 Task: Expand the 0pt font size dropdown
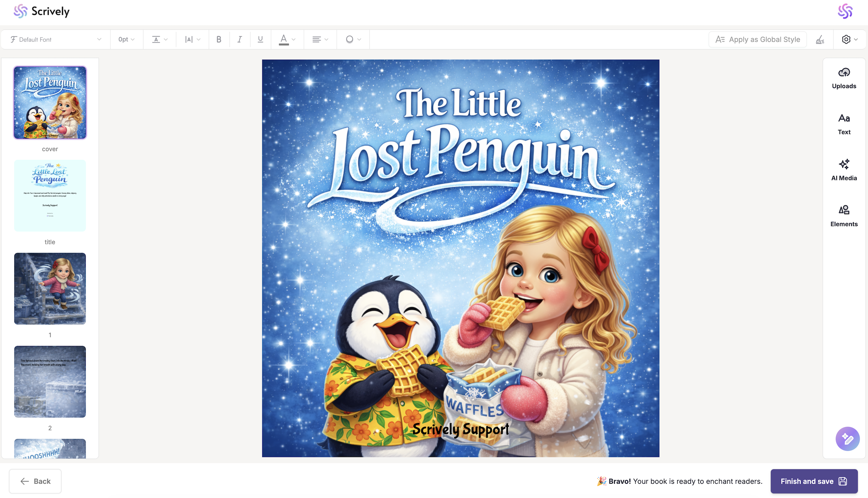tap(126, 39)
